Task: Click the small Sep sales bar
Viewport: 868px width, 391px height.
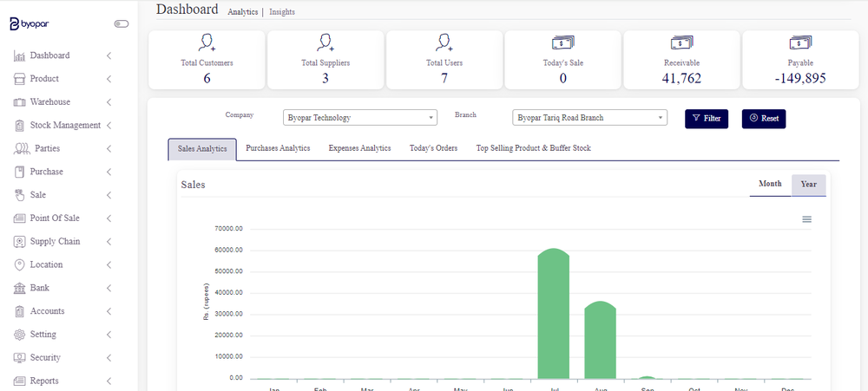Action: click(x=648, y=378)
